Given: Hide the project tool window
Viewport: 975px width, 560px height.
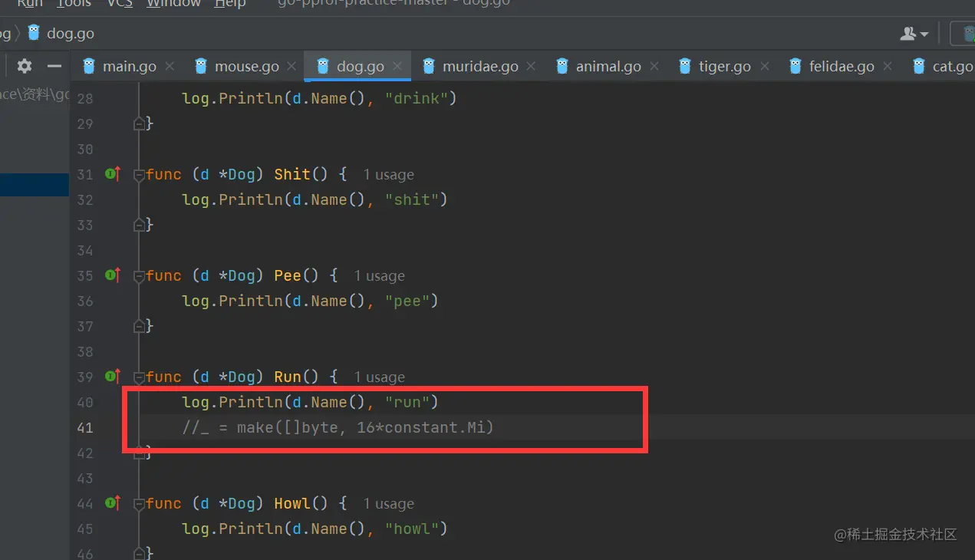Looking at the screenshot, I should 54,66.
